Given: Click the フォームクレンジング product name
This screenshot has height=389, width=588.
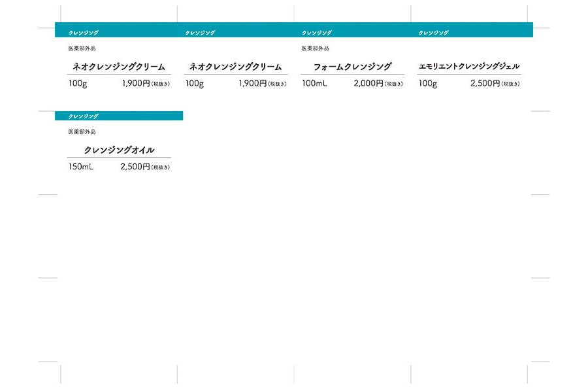Looking at the screenshot, I should tap(352, 67).
